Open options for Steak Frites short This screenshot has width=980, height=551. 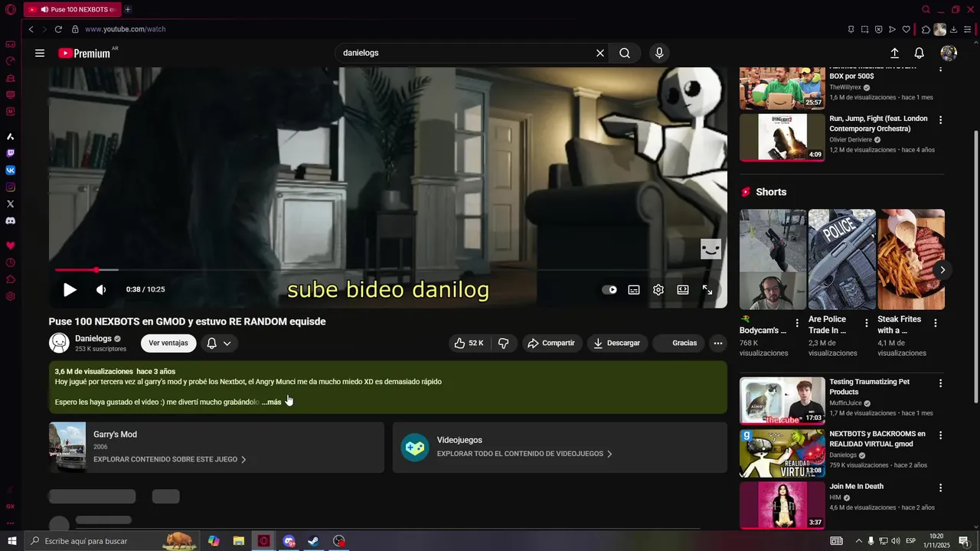(935, 323)
